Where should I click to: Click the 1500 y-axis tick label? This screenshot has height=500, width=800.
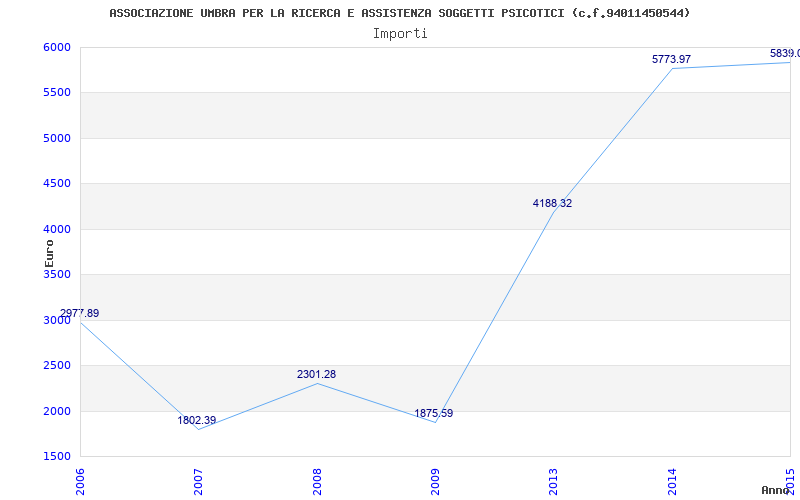[x=56, y=456]
